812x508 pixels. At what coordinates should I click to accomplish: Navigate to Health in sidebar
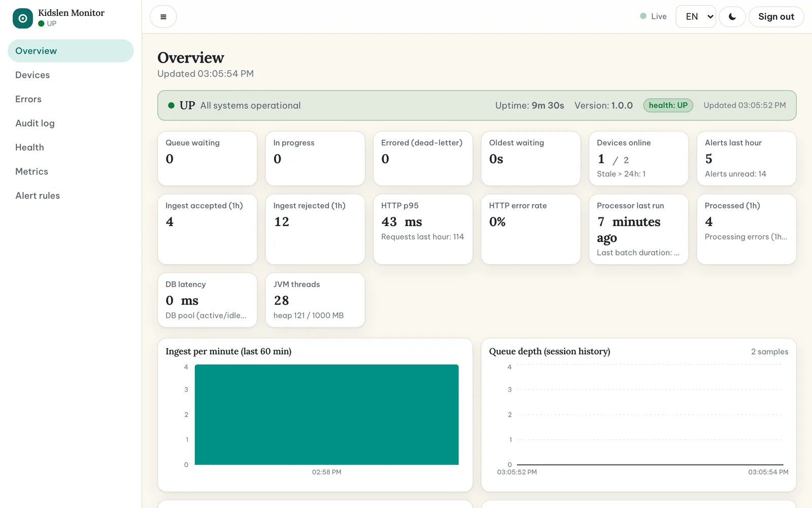(x=71, y=147)
